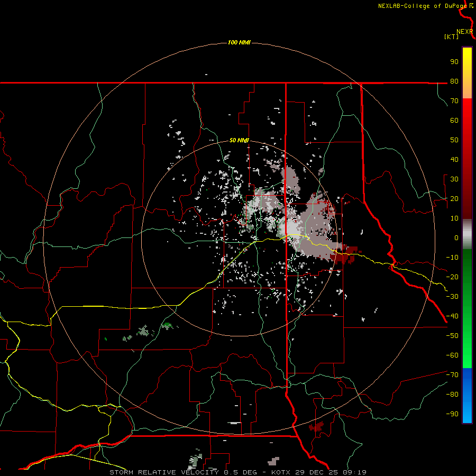Image resolution: width=476 pixels, height=476 pixels.
Task: Click the [KT] units label
Action: click(x=451, y=36)
